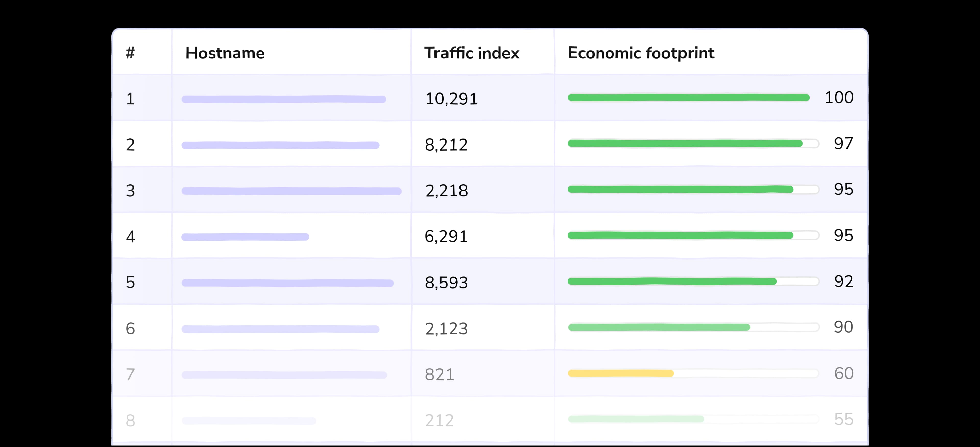Select the traffic index value 2,123
The height and width of the screenshot is (447, 980).
click(x=446, y=328)
